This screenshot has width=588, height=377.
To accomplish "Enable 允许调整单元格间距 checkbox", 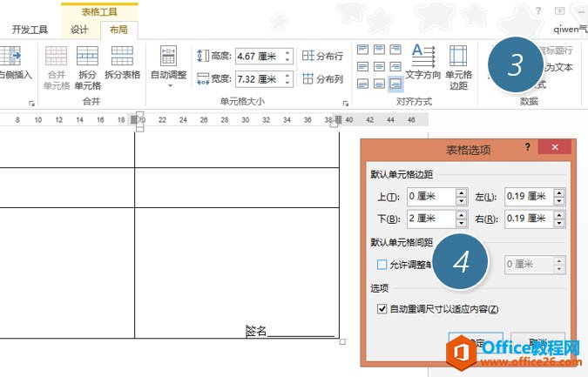I will click(x=382, y=265).
